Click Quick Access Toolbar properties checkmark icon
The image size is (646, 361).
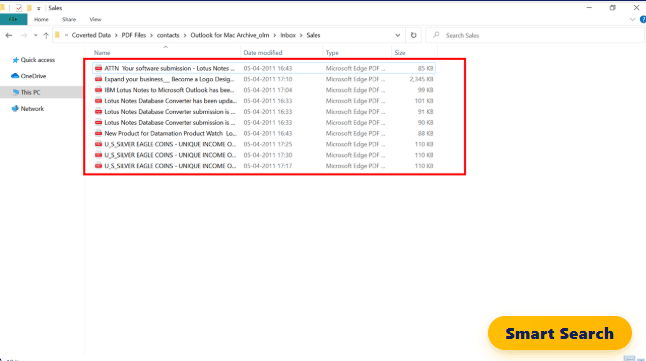point(19,8)
